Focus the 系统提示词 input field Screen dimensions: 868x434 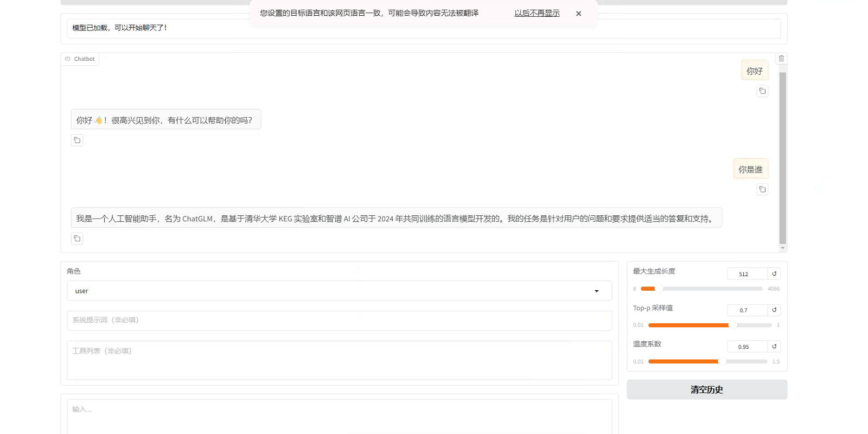pyautogui.click(x=339, y=321)
